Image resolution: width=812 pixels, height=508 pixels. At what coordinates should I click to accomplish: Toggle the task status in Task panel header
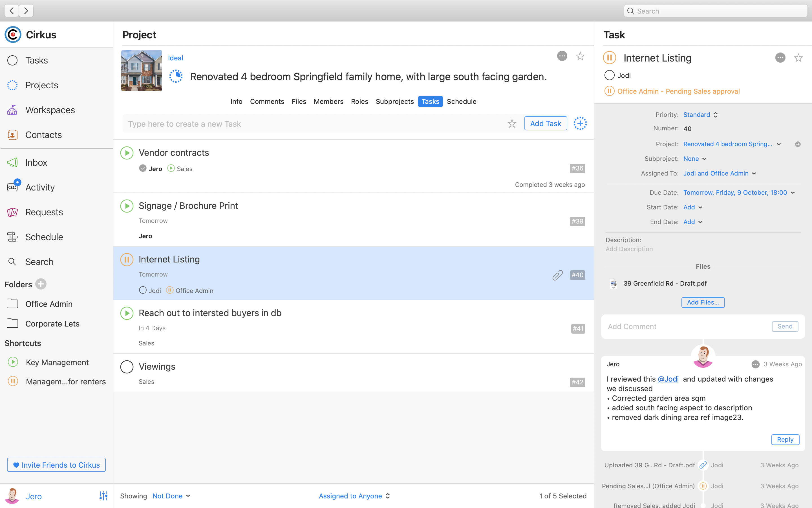point(609,58)
